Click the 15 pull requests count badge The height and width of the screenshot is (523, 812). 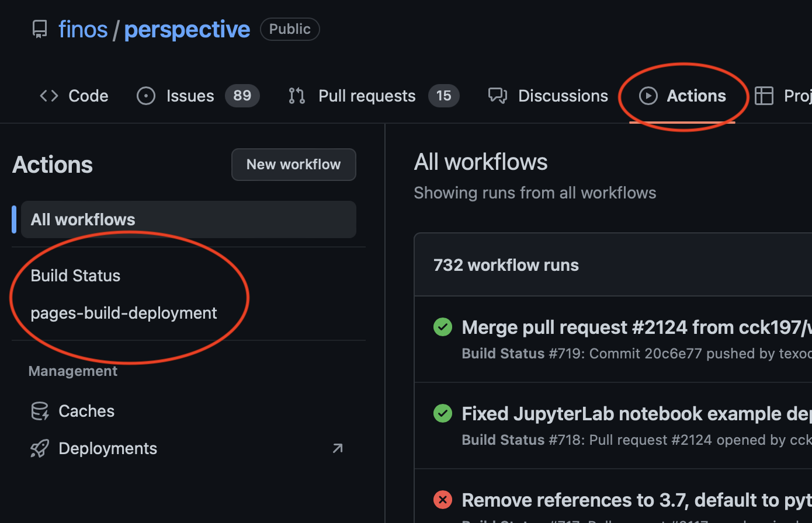[x=444, y=96]
